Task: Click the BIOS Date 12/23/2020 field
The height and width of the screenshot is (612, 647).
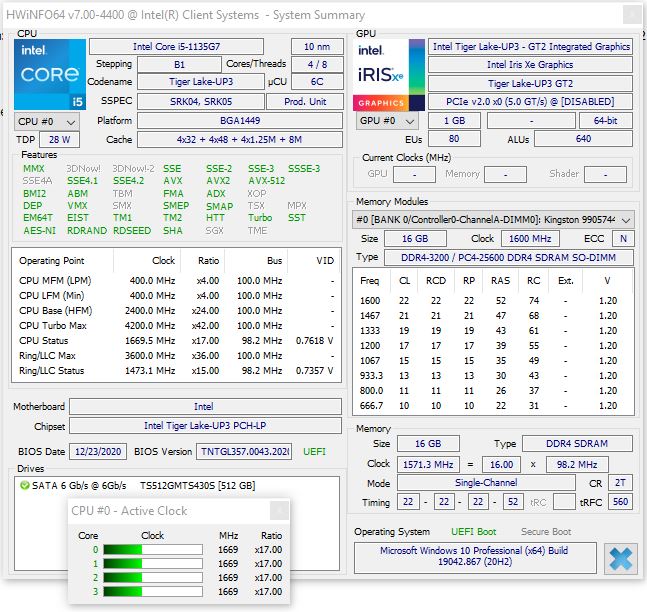Action: (98, 451)
